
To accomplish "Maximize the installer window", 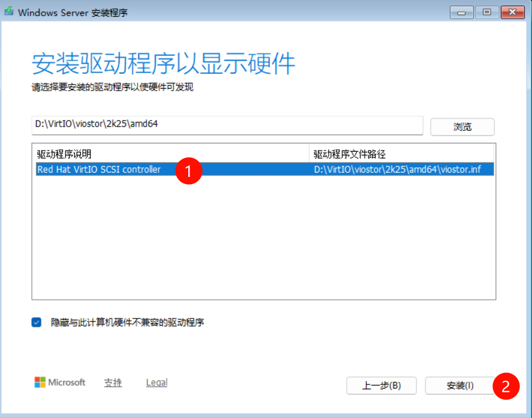I will click(487, 11).
